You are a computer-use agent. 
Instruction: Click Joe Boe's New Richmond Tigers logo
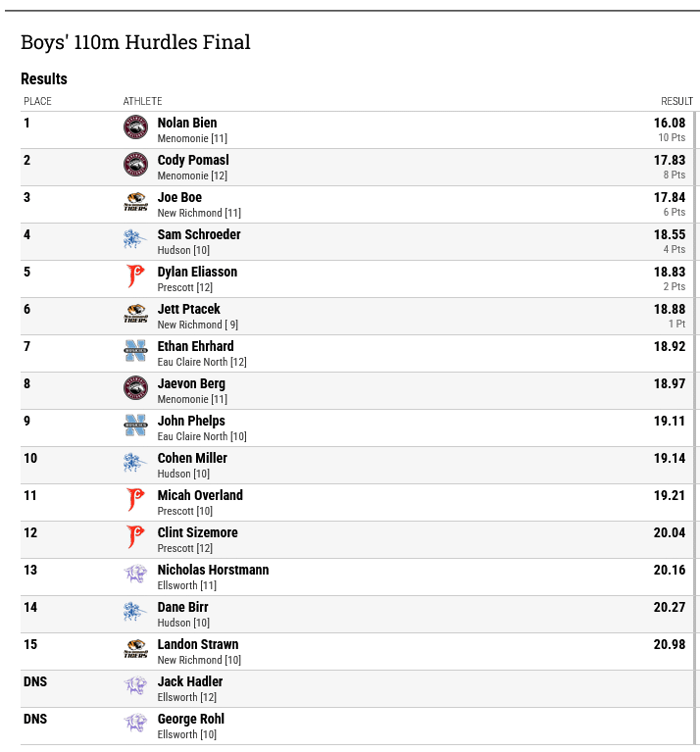click(x=135, y=202)
